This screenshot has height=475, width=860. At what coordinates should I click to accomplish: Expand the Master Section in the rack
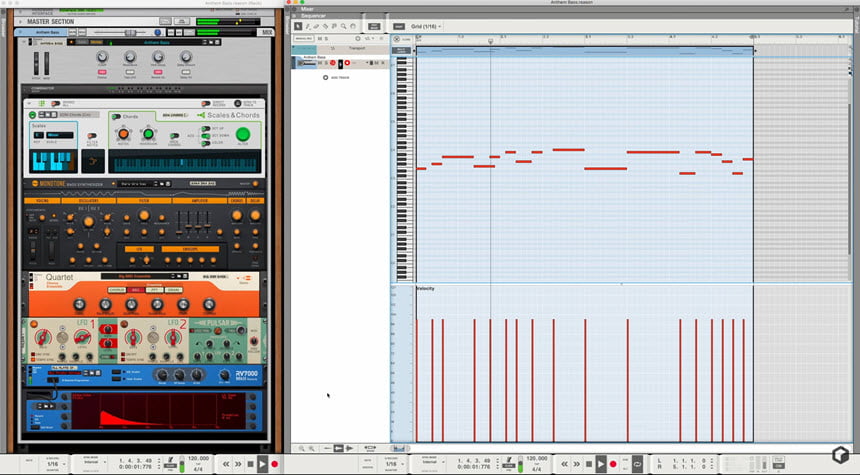tap(21, 21)
